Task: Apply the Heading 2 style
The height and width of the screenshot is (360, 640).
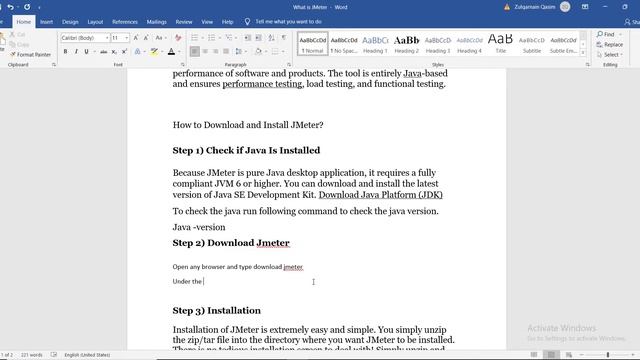Action: (407, 44)
